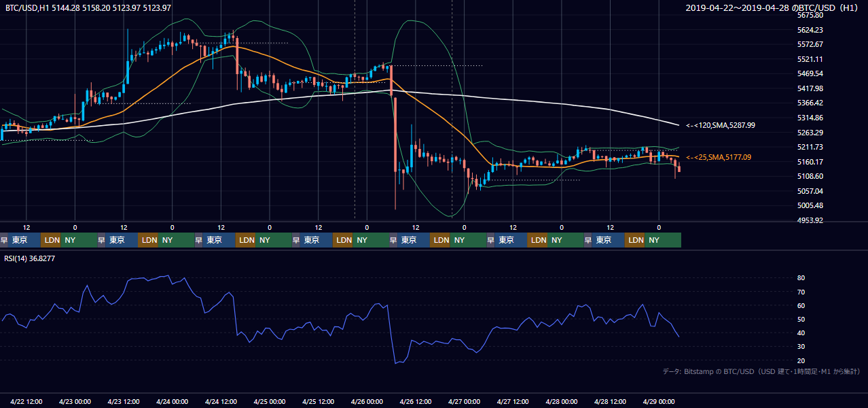The width and height of the screenshot is (868, 408).
Task: Click the 4/25 00:00 date label
Action: coord(269,401)
